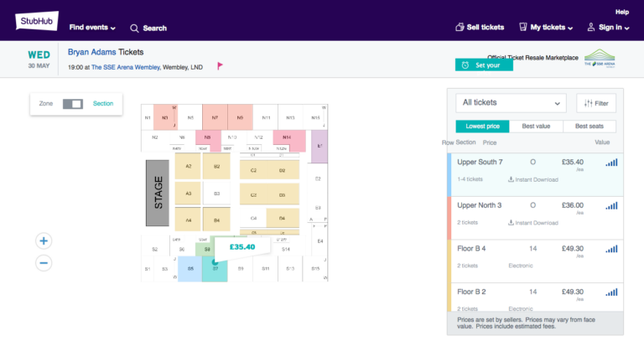The width and height of the screenshot is (644, 351).
Task: Click the Search link text
Action: click(x=155, y=28)
